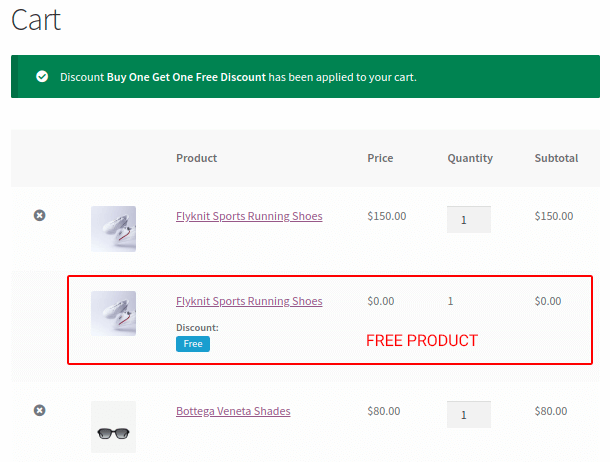The height and width of the screenshot is (462, 610).
Task: Open the free Flyknit Sports Running Shoes link
Action: pyautogui.click(x=249, y=301)
